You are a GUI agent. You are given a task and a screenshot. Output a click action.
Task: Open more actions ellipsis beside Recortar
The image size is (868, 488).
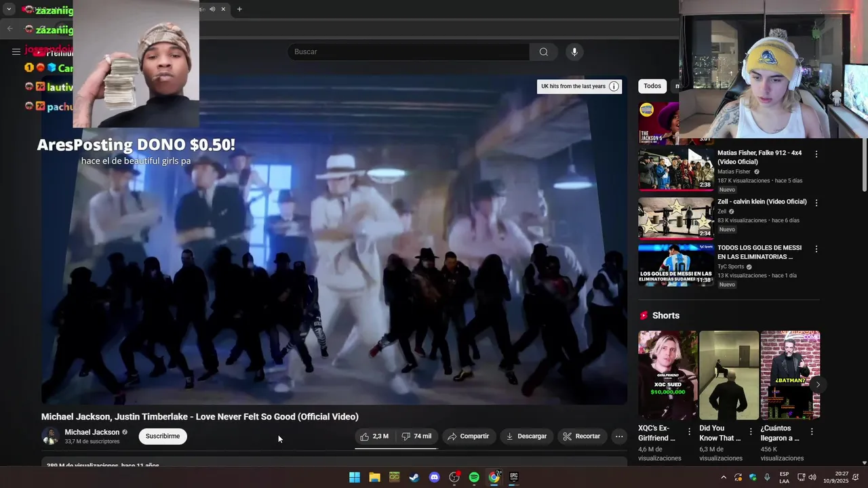619,436
